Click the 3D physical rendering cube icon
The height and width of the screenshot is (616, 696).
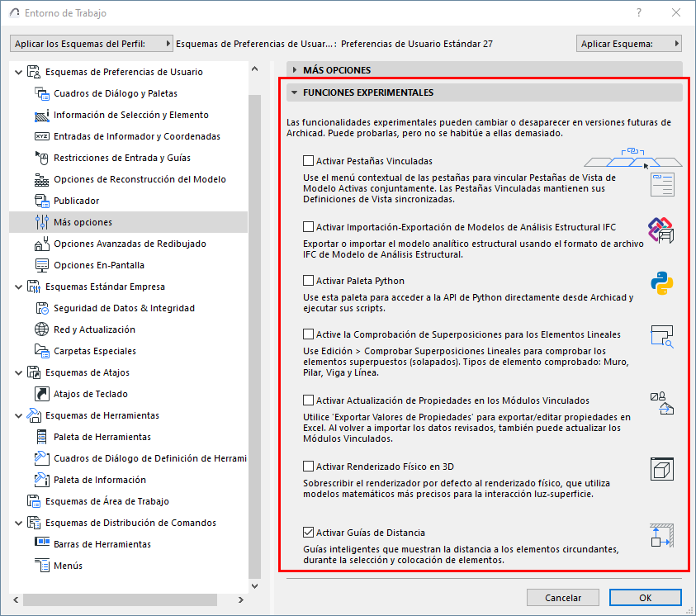point(662,469)
